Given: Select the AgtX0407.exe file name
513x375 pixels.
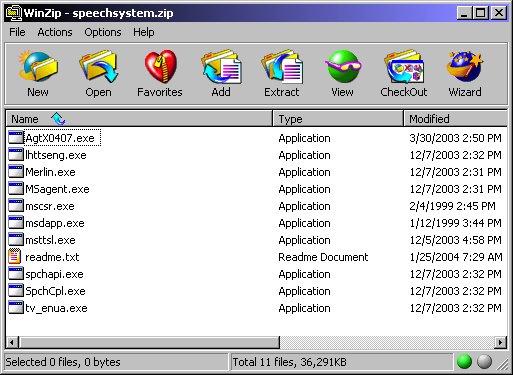Looking at the screenshot, I should point(60,138).
